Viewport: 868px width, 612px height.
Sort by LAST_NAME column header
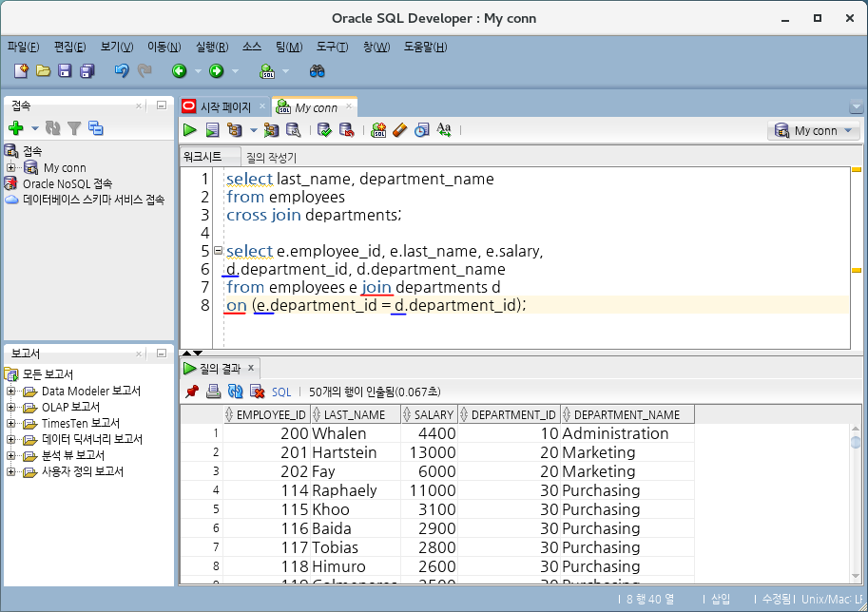point(355,414)
